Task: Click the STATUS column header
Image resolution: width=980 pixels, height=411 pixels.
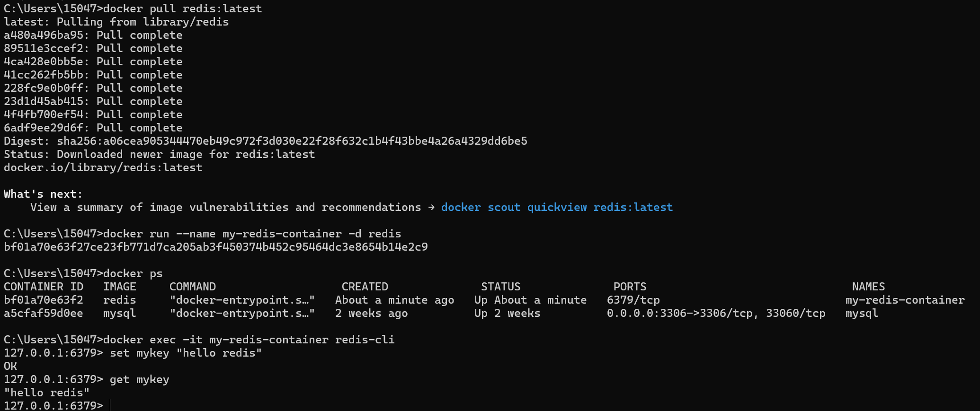Action: pyautogui.click(x=500, y=287)
